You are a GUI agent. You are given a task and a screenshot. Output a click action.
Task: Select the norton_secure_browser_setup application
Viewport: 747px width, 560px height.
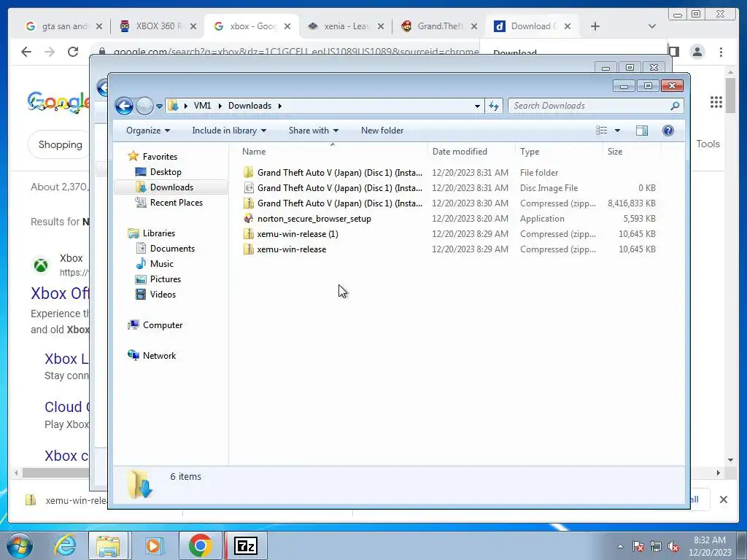coord(449,219)
